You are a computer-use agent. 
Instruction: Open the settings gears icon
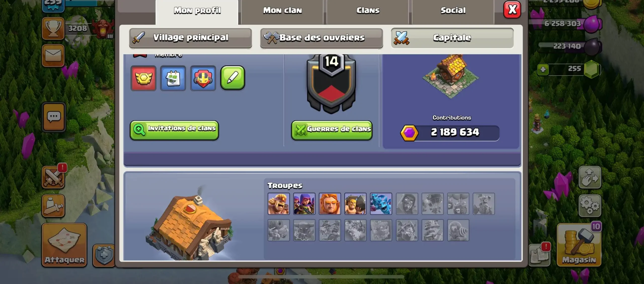click(590, 206)
